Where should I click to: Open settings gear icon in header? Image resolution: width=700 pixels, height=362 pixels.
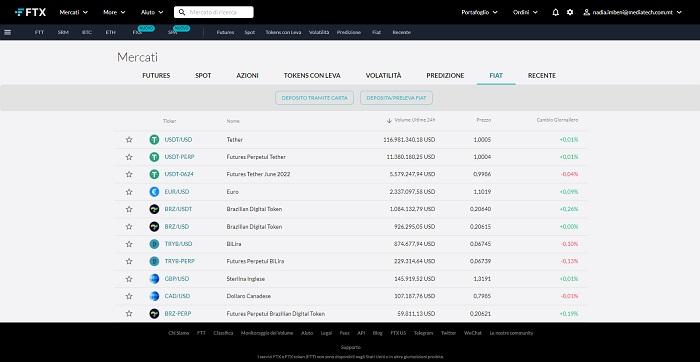[570, 12]
